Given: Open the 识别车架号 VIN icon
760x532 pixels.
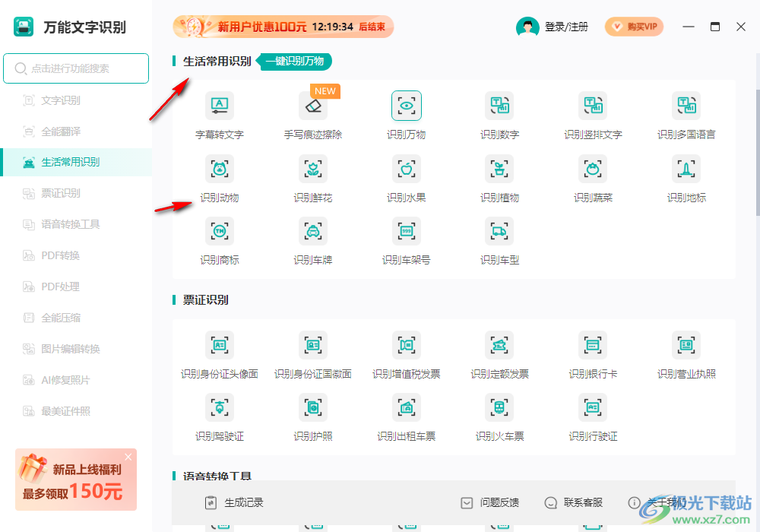Looking at the screenshot, I should tap(406, 231).
